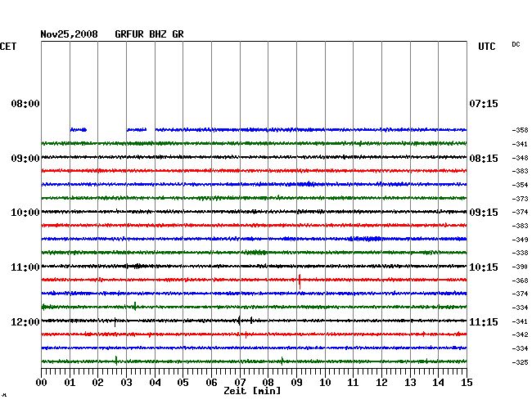
Task: Click the 12:00 CET time label
Action: (x=25, y=321)
